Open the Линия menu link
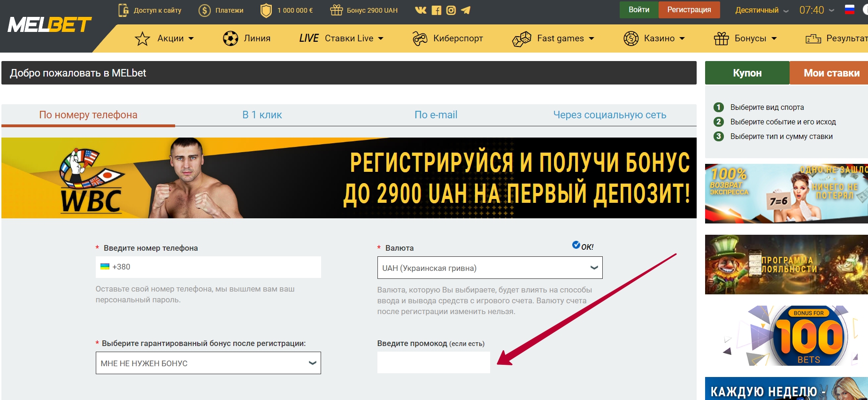The image size is (868, 400). [257, 38]
